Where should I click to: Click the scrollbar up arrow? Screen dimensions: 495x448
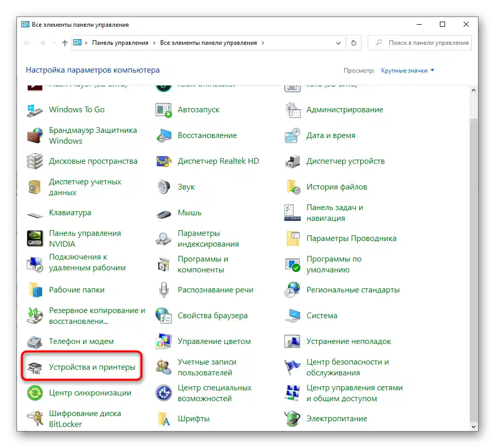coord(473,90)
